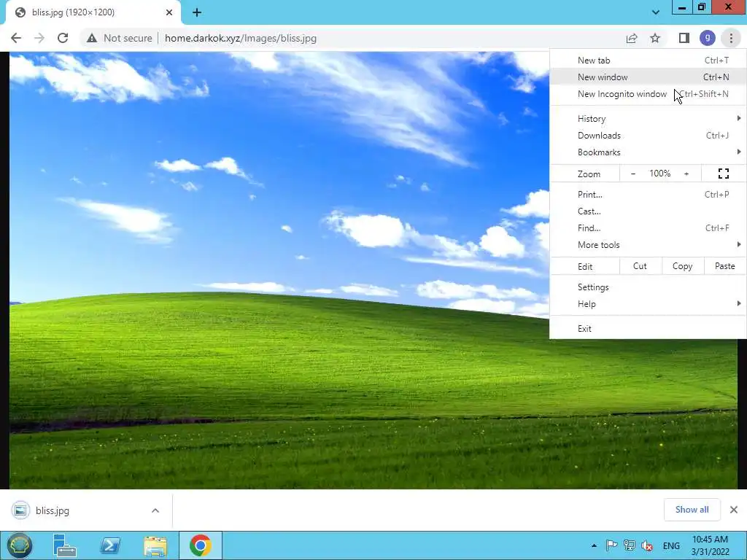Click Paste in the Edit row
This screenshot has width=747, height=560.
(x=724, y=266)
